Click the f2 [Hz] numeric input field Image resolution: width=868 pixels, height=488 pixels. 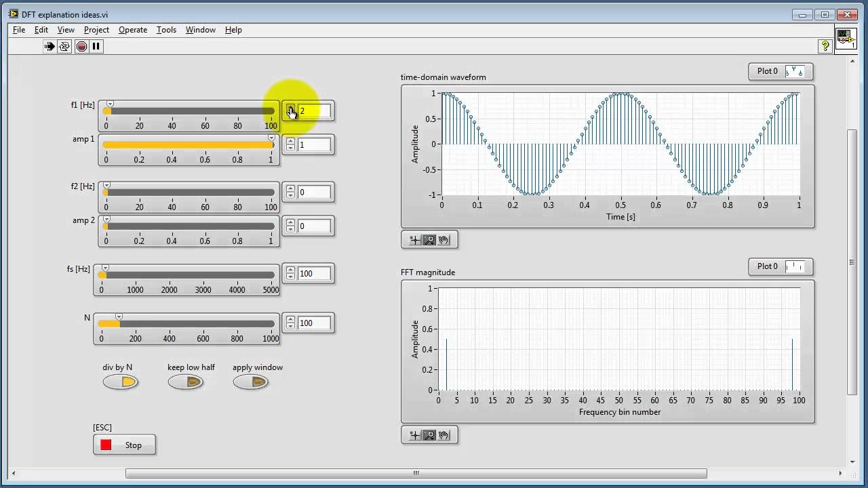pyautogui.click(x=314, y=192)
